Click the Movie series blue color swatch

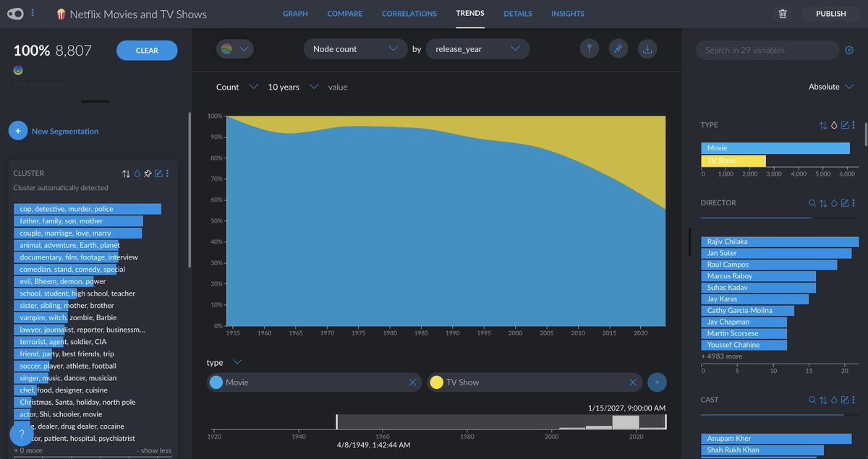coord(216,382)
